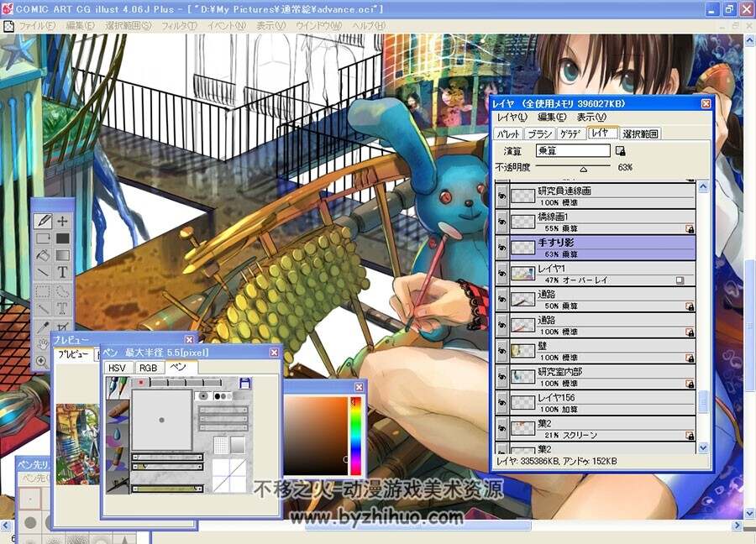The height and width of the screenshot is (544, 756).
Task: Click lock icon on 壁 layer
Action: click(690, 358)
